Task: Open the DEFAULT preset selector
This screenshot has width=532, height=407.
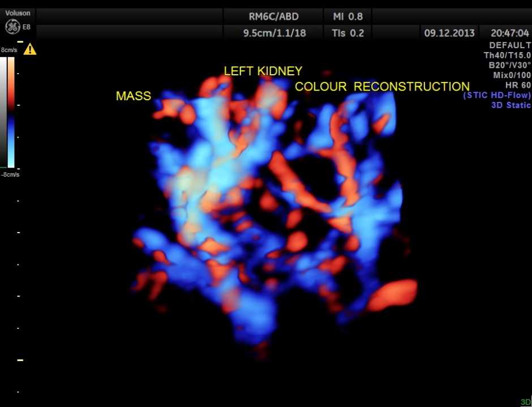Action: pyautogui.click(x=509, y=45)
